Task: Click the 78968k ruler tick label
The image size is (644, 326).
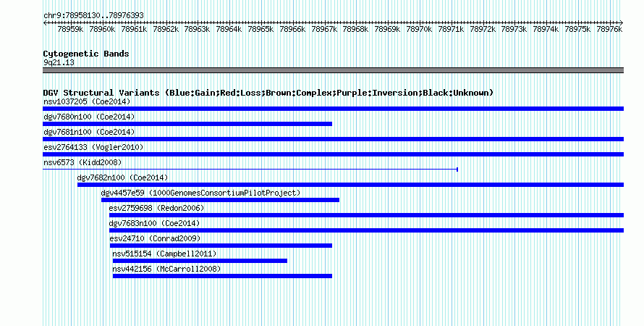Action: click(356, 29)
